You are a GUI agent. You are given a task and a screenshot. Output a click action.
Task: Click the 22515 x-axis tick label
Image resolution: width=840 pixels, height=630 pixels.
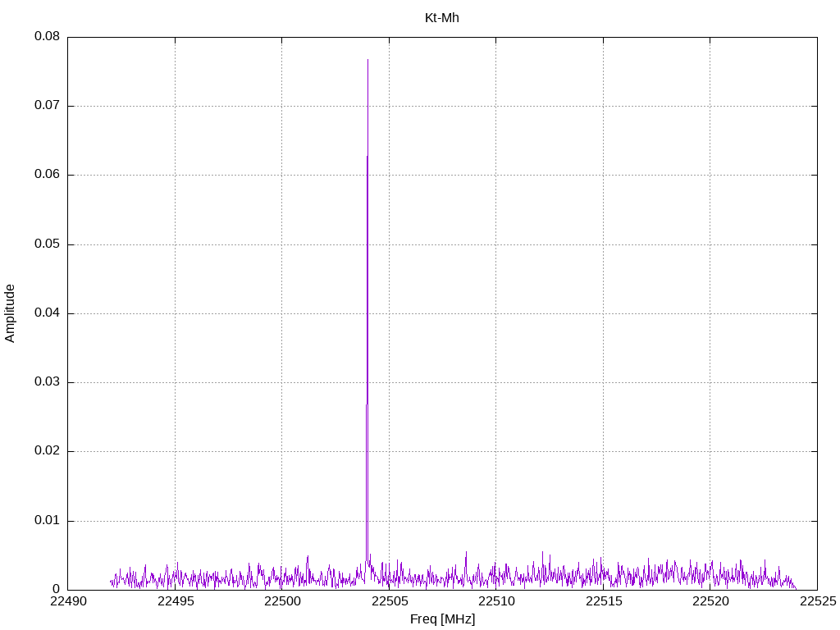click(x=603, y=603)
